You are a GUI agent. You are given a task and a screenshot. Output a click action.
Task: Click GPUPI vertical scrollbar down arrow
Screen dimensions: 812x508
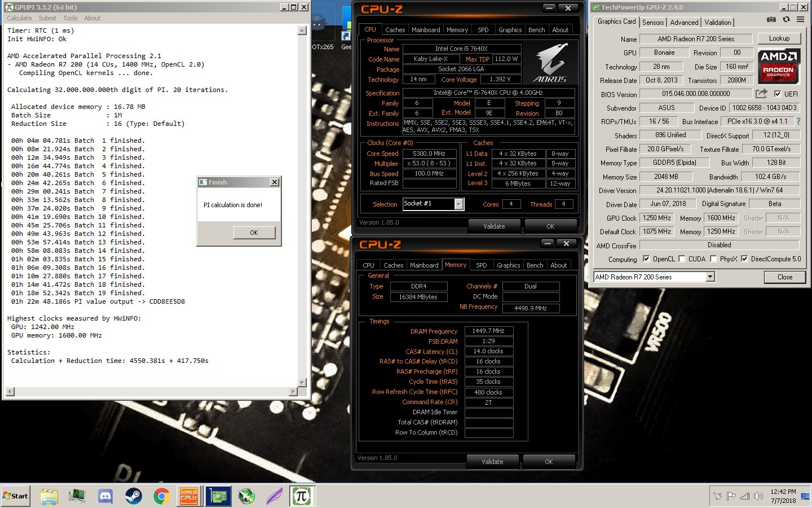pyautogui.click(x=302, y=382)
